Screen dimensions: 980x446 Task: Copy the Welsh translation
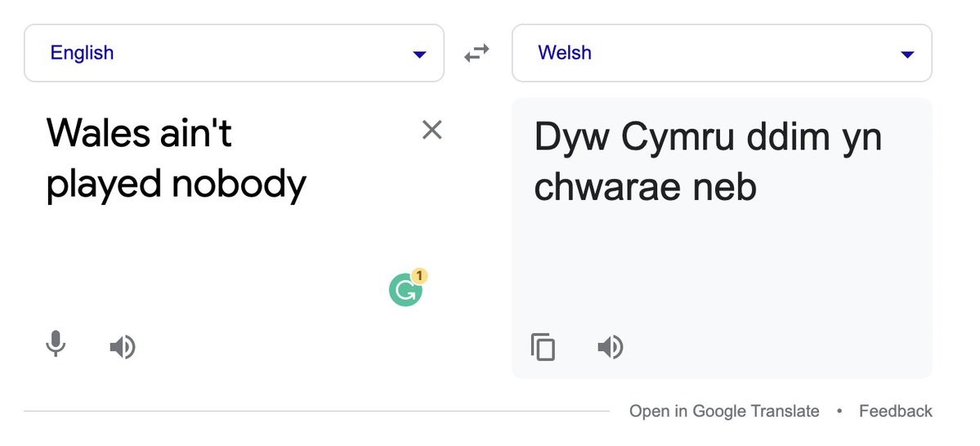pos(543,346)
